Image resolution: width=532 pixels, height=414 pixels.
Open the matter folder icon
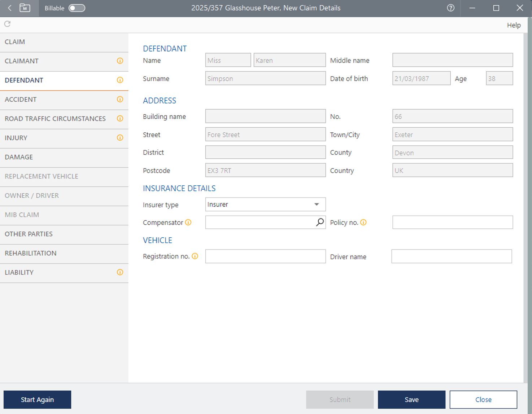(x=25, y=8)
